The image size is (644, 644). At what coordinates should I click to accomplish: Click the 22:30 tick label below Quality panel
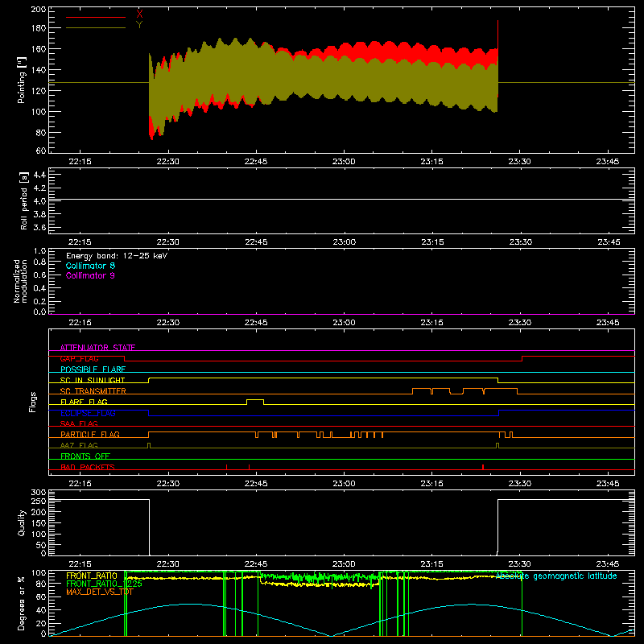(167, 564)
